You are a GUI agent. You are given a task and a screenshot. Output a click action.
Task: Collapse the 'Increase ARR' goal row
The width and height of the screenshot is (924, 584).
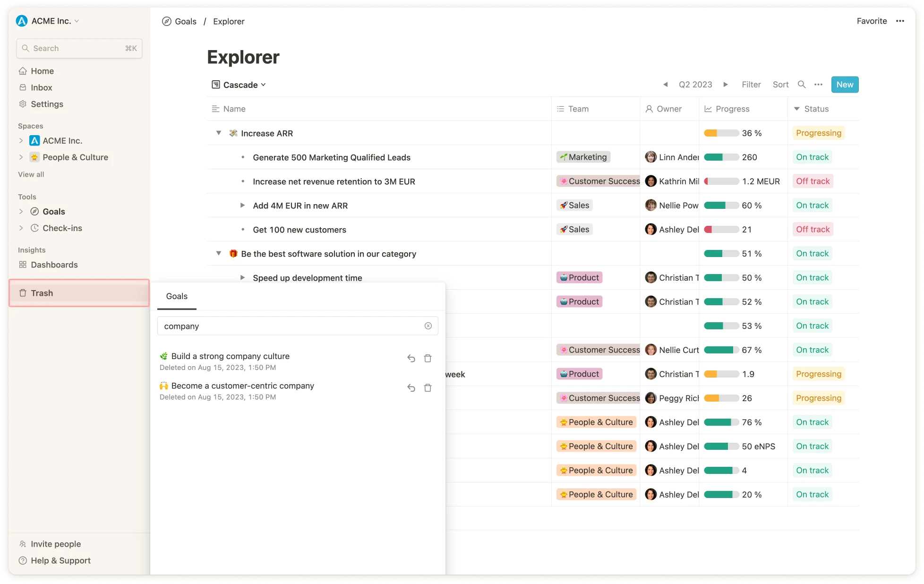[x=219, y=133]
